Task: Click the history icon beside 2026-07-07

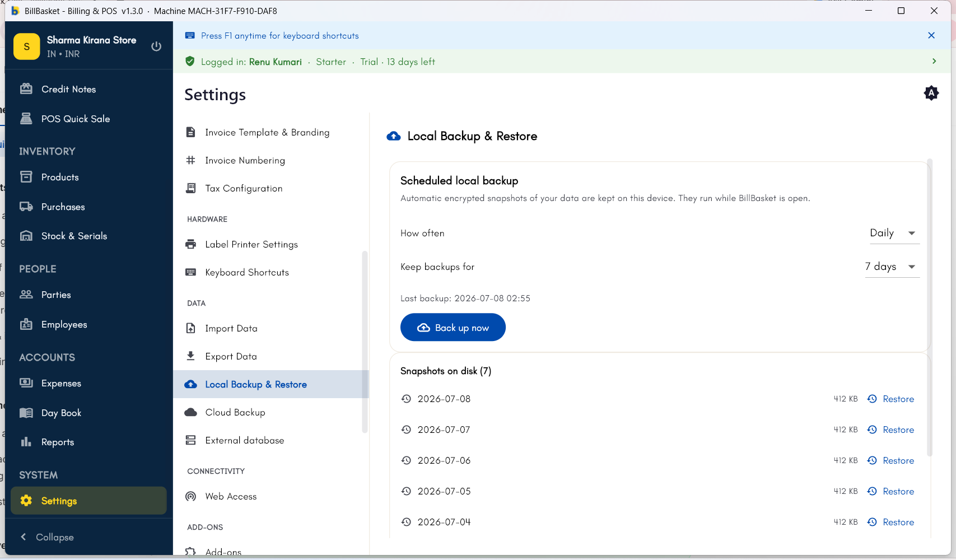Action: (406, 430)
